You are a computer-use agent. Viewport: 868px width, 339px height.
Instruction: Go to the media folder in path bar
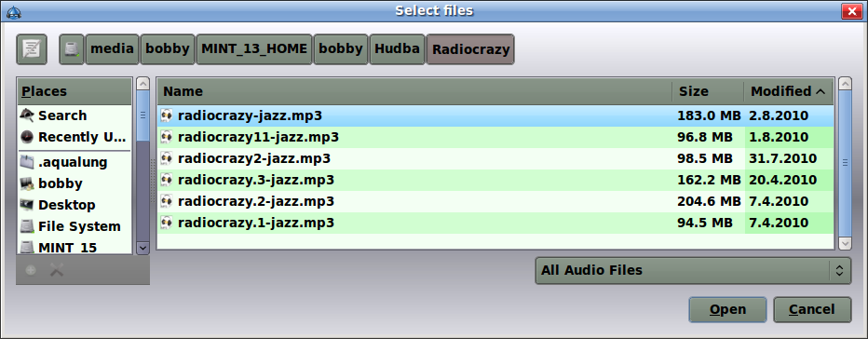click(112, 48)
